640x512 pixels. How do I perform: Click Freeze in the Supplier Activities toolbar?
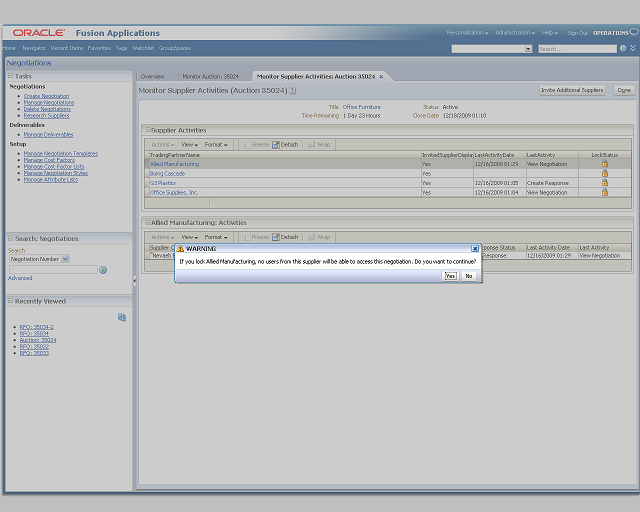coord(256,145)
